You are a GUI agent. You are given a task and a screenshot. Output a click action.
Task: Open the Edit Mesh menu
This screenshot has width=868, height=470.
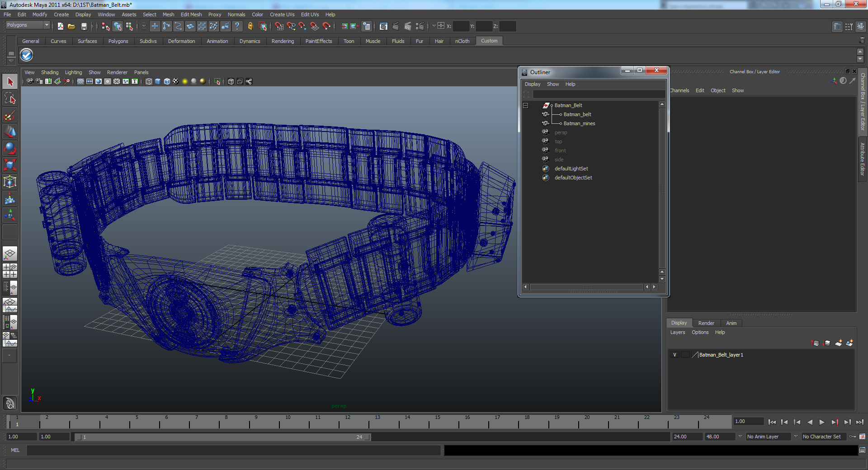(x=191, y=14)
